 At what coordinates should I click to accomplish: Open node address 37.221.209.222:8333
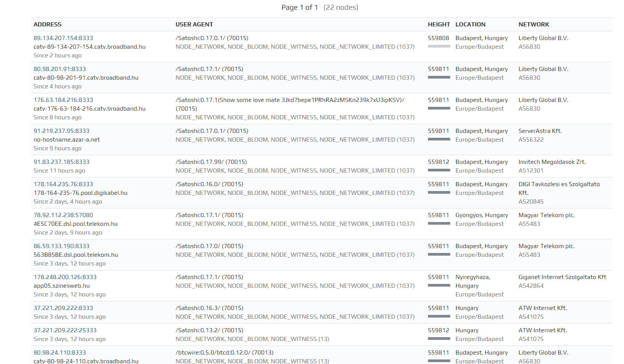tap(63, 308)
